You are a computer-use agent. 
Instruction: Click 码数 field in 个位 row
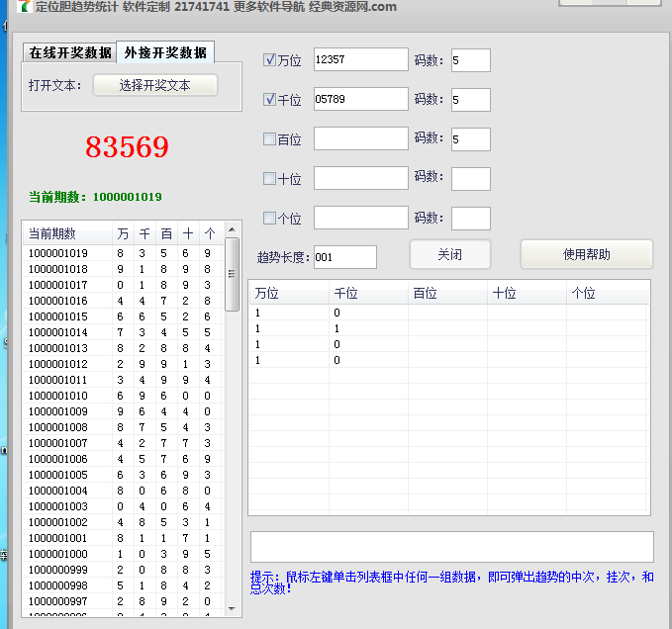point(470,219)
